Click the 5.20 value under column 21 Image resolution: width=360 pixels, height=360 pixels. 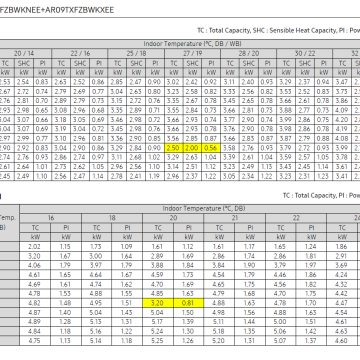click(219, 341)
